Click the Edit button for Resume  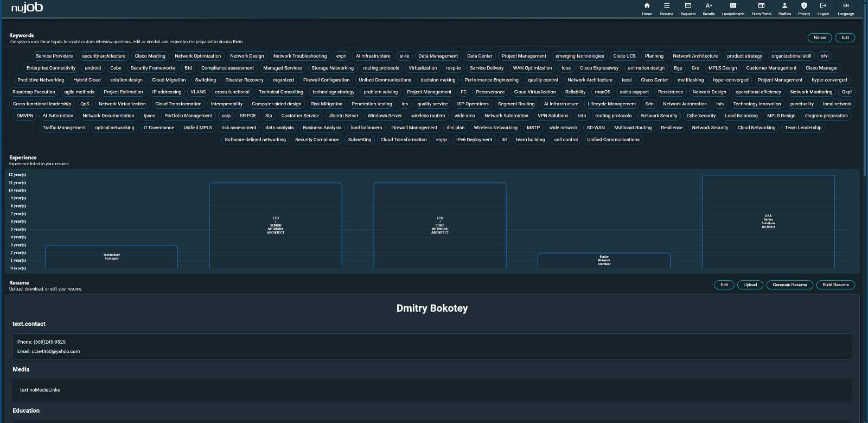click(x=724, y=285)
